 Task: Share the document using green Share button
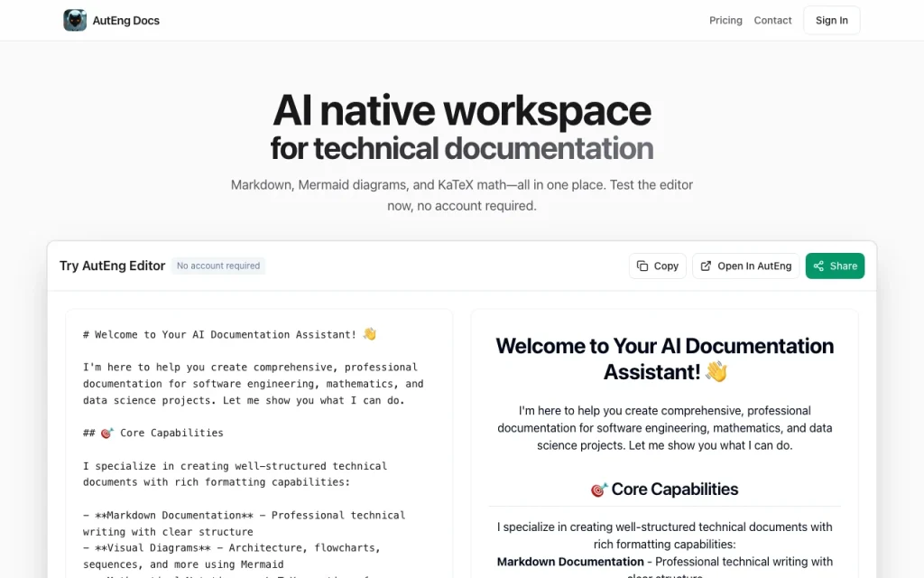coord(835,266)
